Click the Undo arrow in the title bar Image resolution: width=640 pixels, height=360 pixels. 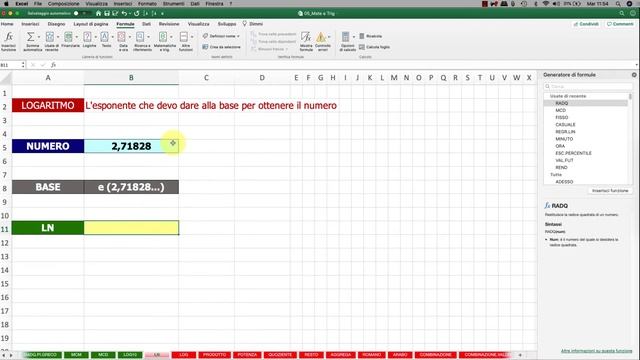(124, 13)
